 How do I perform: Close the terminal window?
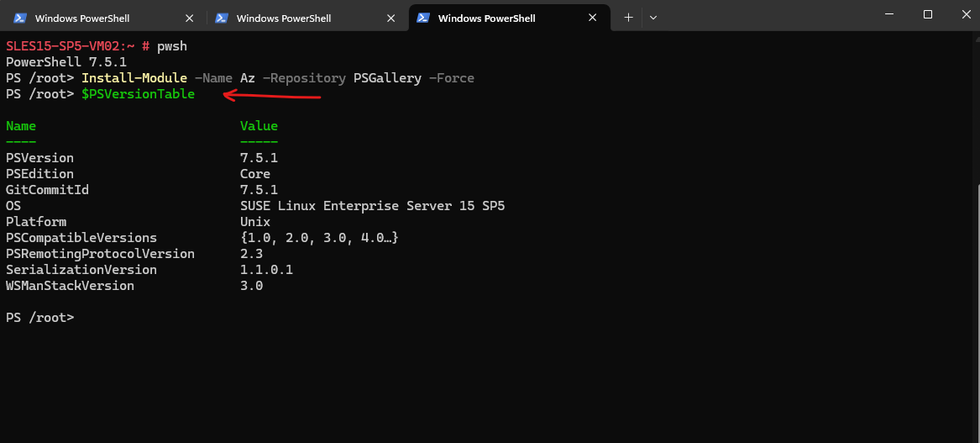(965, 14)
